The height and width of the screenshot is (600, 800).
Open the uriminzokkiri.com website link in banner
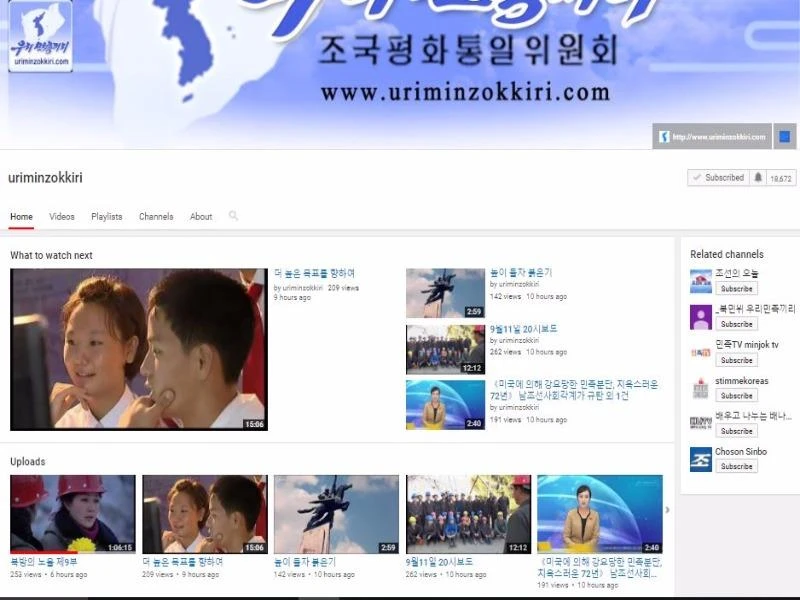[712, 137]
